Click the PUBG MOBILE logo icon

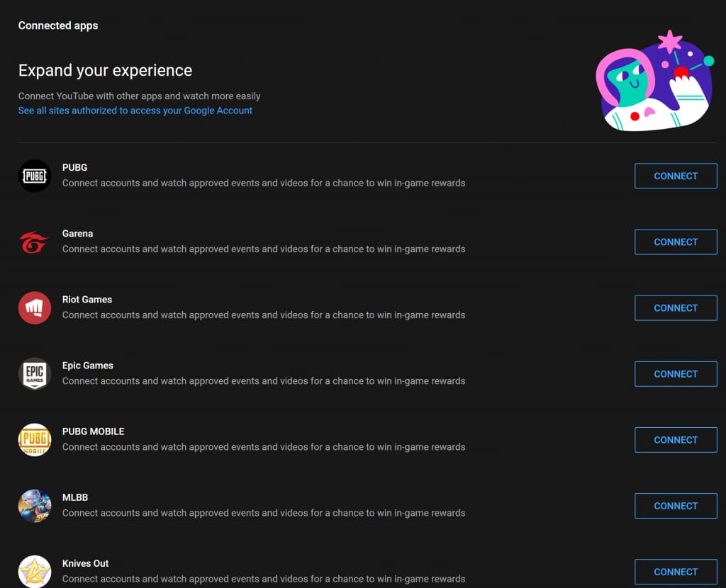click(x=35, y=440)
